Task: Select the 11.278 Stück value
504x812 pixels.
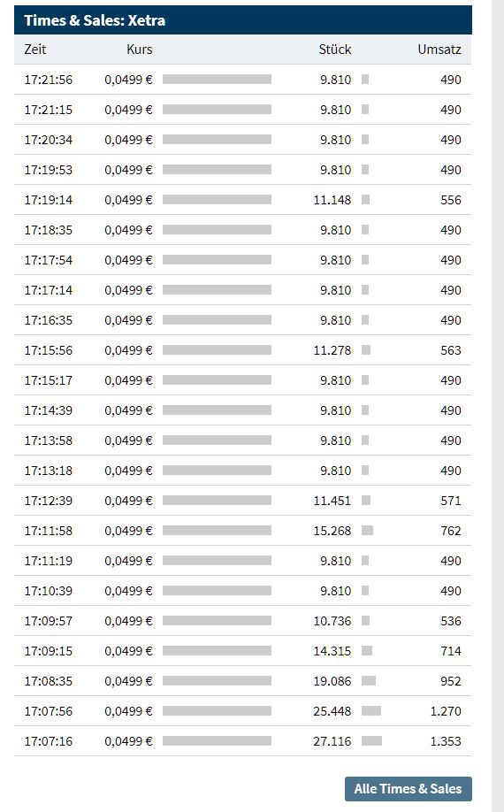Action: [332, 350]
